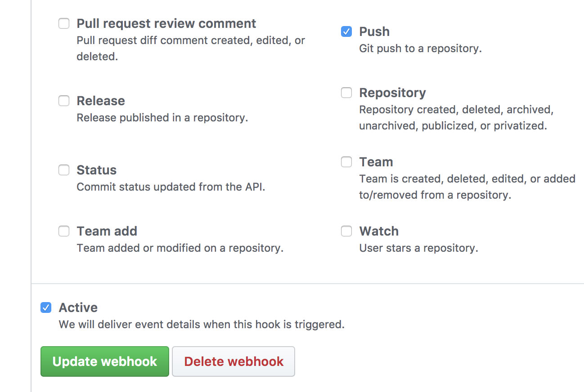The image size is (584, 392).
Task: Click the Pull request review comment label
Action: pos(166,23)
